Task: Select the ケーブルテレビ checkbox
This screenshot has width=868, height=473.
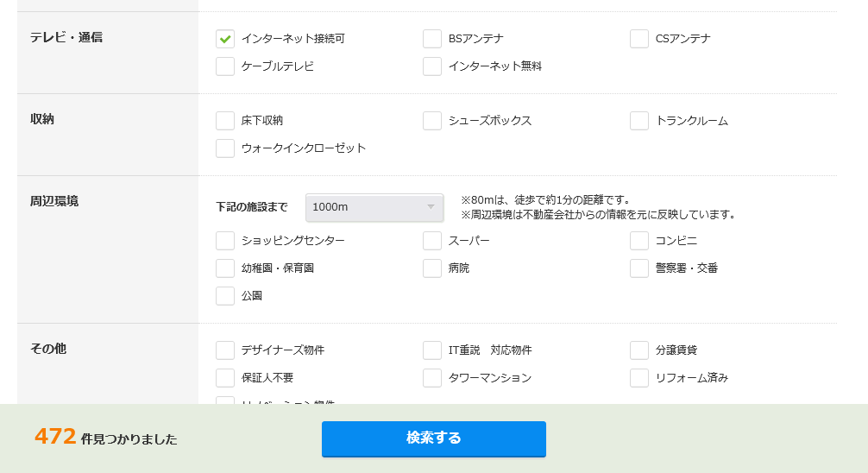Action: click(x=225, y=66)
